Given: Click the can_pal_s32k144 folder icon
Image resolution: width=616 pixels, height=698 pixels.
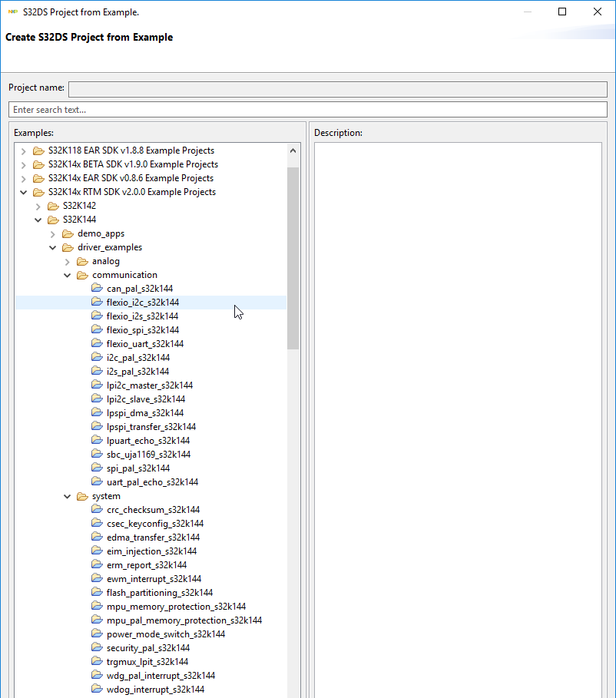Looking at the screenshot, I should click(97, 289).
